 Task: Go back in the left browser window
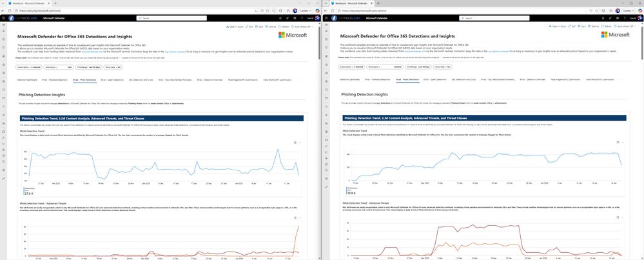(x=3, y=11)
